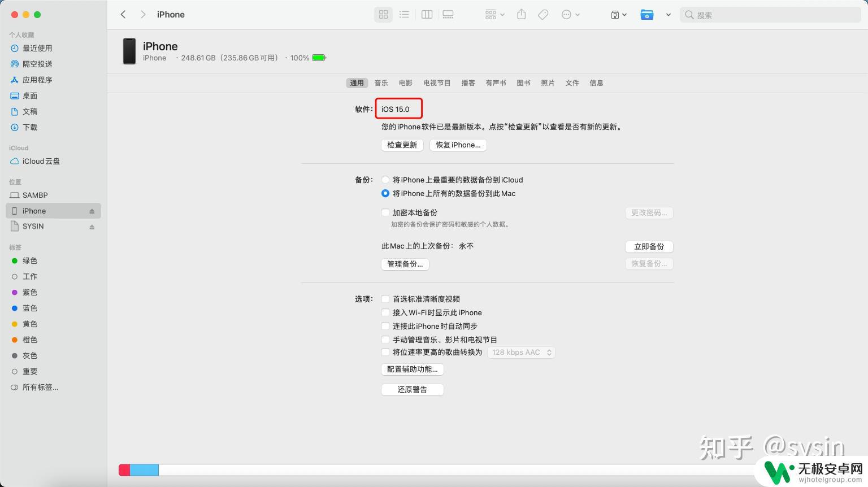The height and width of the screenshot is (487, 868).
Task: Click the battery indicator icon
Action: point(319,58)
